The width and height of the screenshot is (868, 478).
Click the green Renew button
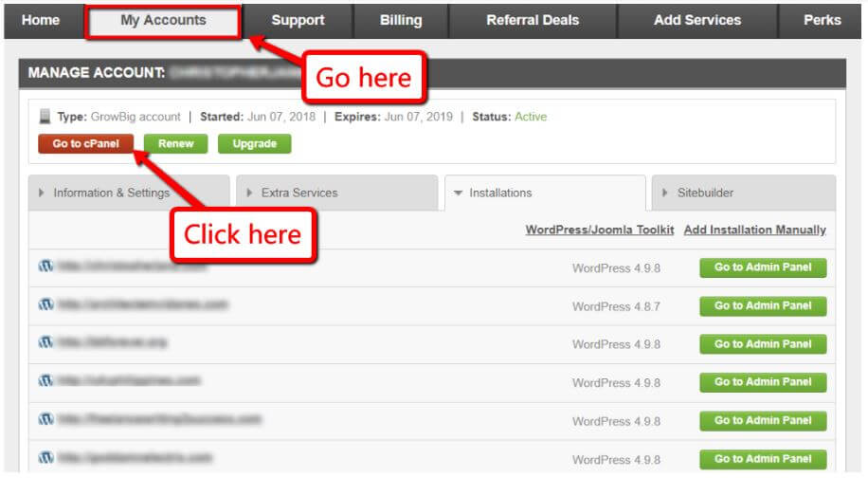click(x=176, y=144)
